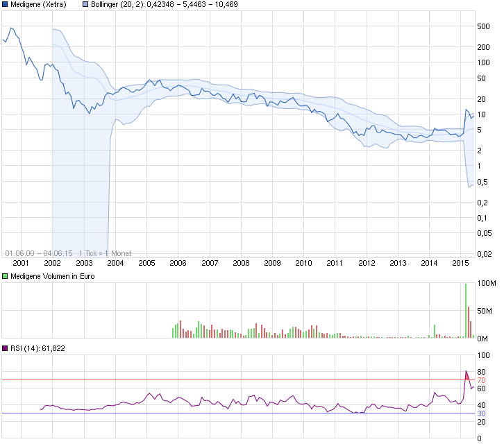Click the blue 30 RSI threshold label
Image resolution: width=504 pixels, height=444 pixels.
pyautogui.click(x=480, y=414)
